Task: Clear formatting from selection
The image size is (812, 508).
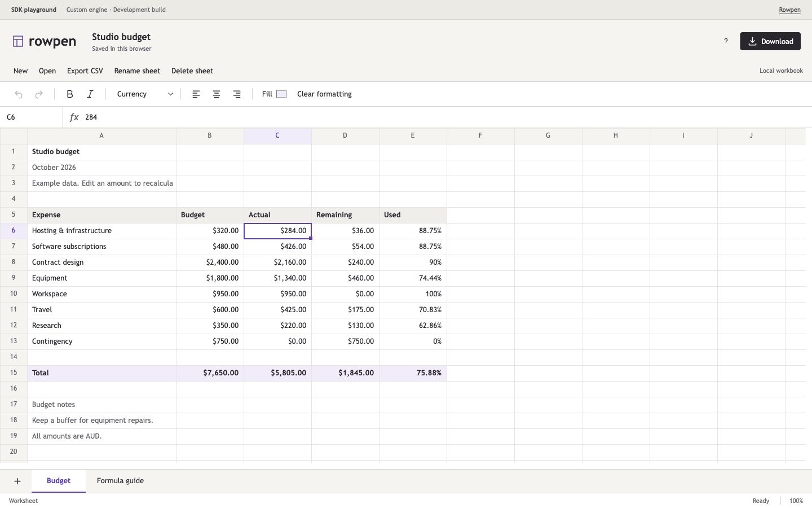Action: [x=324, y=94]
